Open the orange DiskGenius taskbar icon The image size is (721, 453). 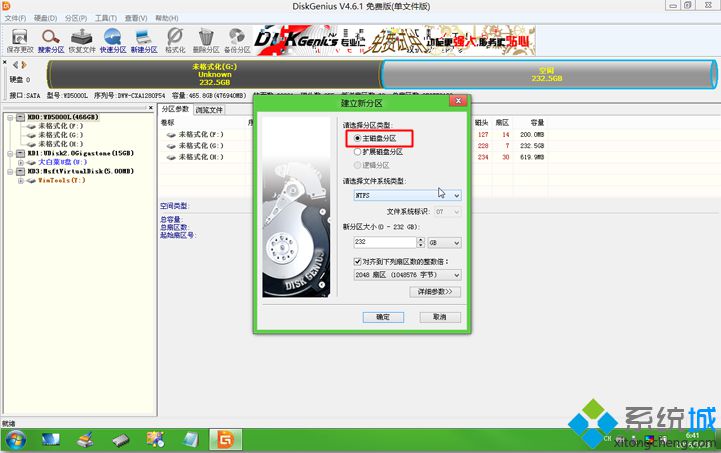click(x=225, y=440)
